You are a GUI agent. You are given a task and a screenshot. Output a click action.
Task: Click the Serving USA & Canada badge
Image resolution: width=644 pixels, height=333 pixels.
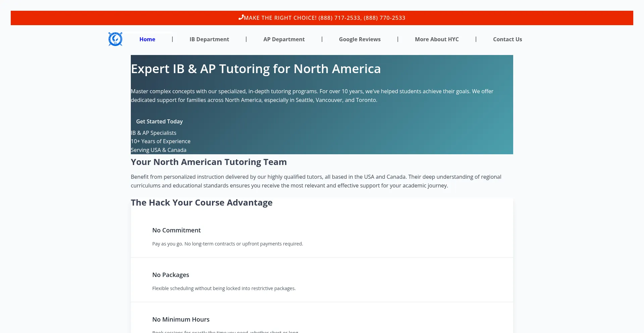[159, 150]
